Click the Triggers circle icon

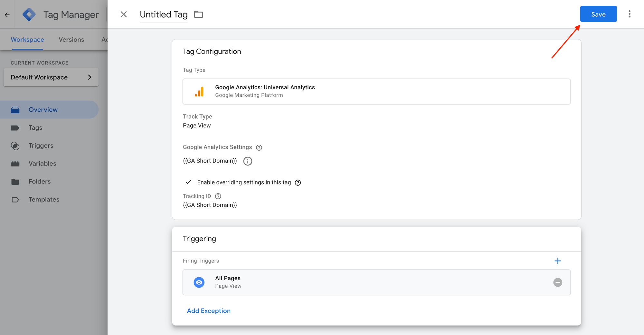pyautogui.click(x=15, y=146)
